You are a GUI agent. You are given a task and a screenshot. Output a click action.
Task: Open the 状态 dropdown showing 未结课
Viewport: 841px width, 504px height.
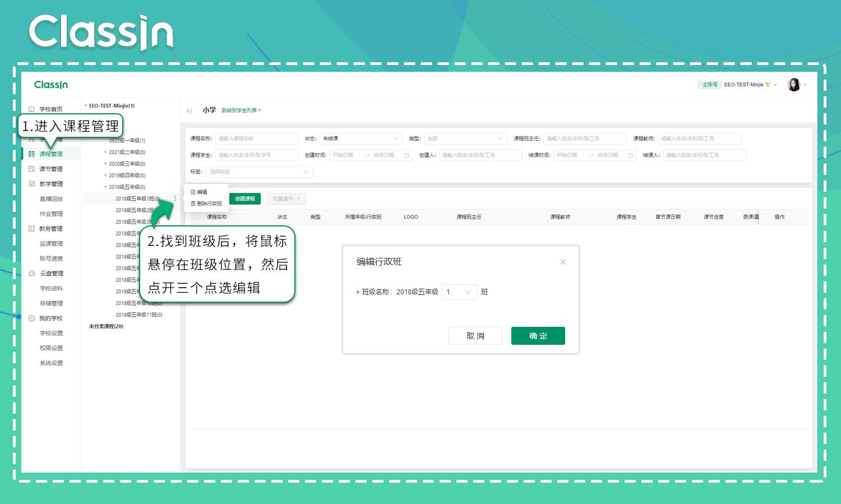[x=361, y=138]
